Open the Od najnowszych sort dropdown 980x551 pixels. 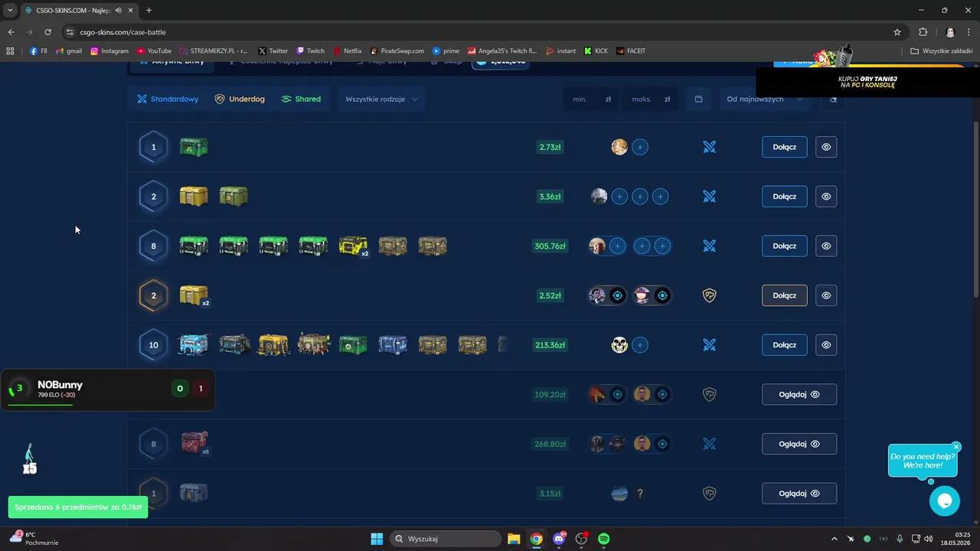click(x=764, y=99)
